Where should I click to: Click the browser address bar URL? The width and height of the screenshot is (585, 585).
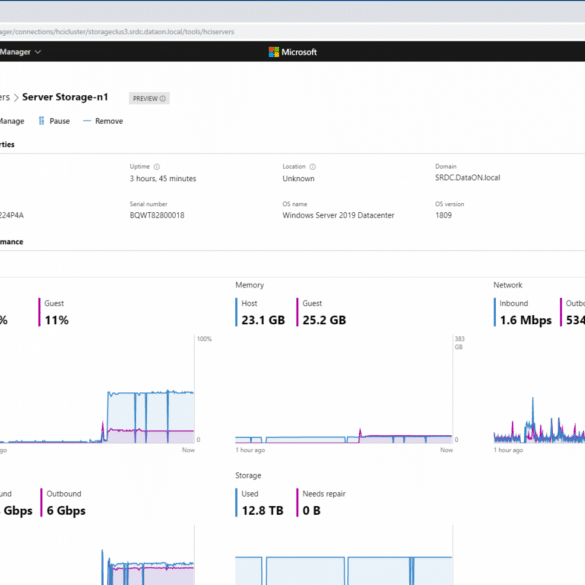(117, 32)
